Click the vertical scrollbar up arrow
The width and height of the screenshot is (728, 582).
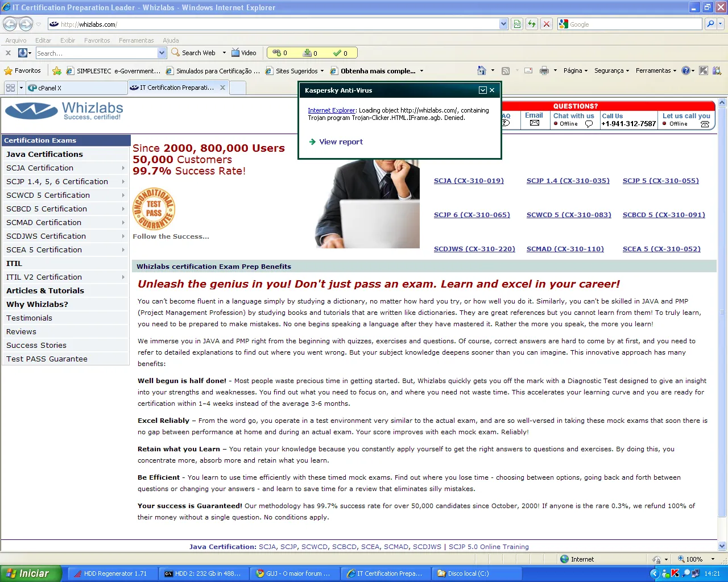[x=722, y=103]
